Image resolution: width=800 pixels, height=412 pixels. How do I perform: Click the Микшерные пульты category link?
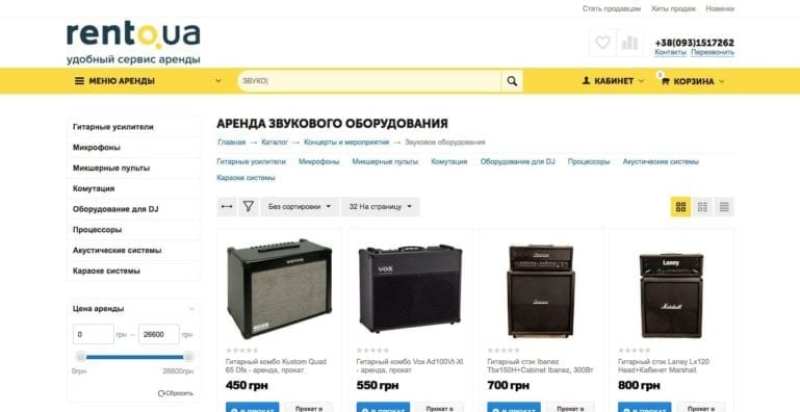click(385, 162)
